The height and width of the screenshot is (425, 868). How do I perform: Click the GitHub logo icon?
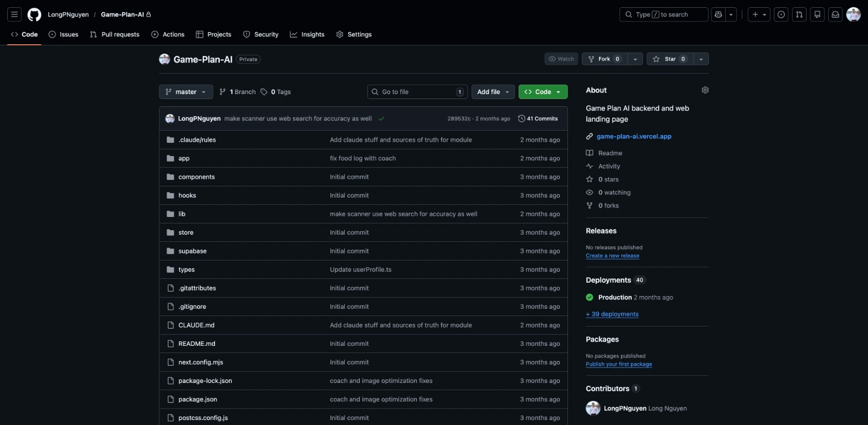pyautogui.click(x=34, y=14)
